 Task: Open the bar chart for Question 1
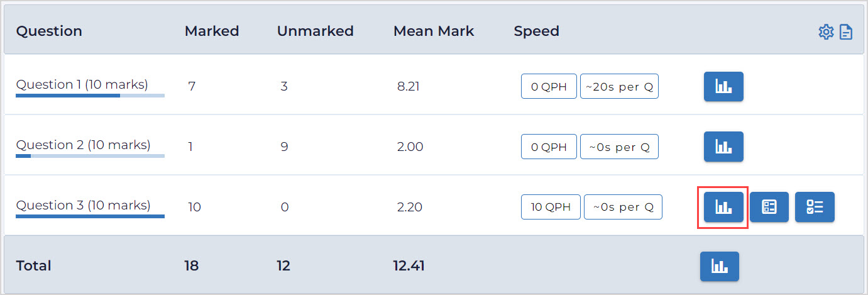pos(723,87)
